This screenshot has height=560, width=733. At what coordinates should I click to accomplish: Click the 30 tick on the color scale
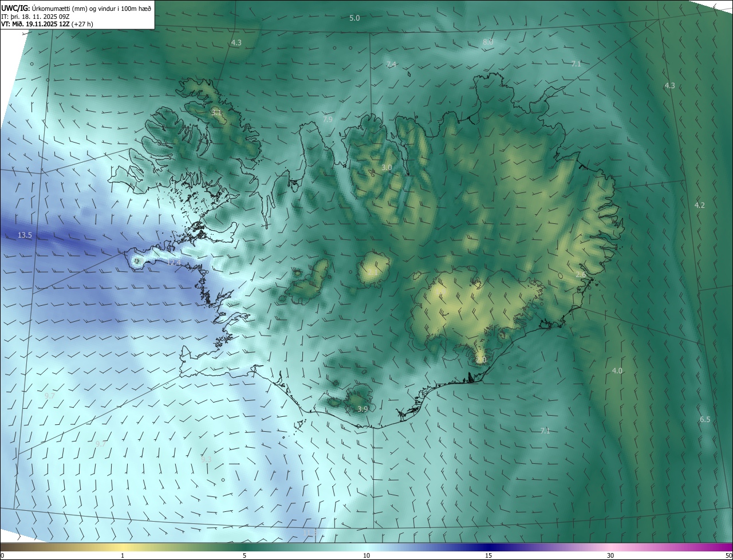coord(610,555)
